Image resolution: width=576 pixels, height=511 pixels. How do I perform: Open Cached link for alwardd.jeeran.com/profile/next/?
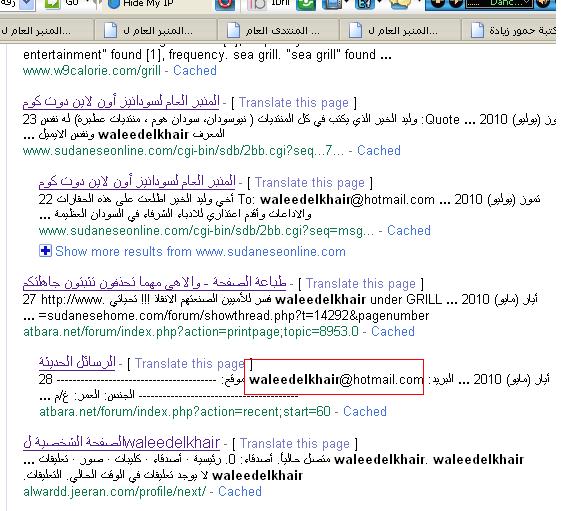pos(240,492)
